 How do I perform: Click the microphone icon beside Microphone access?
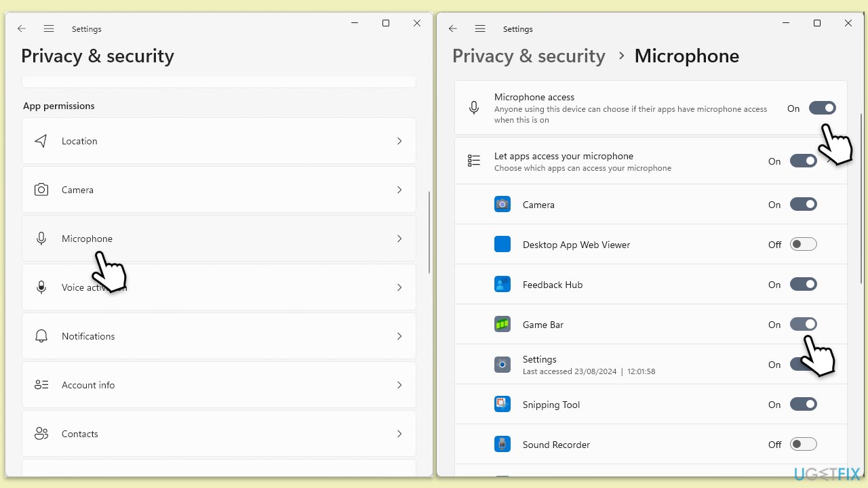474,108
